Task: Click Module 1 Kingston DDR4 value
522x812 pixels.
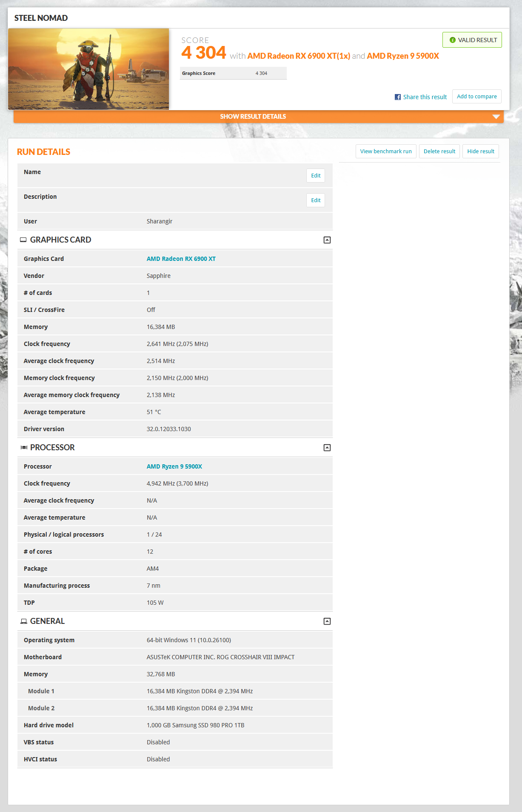Action: pyautogui.click(x=200, y=691)
